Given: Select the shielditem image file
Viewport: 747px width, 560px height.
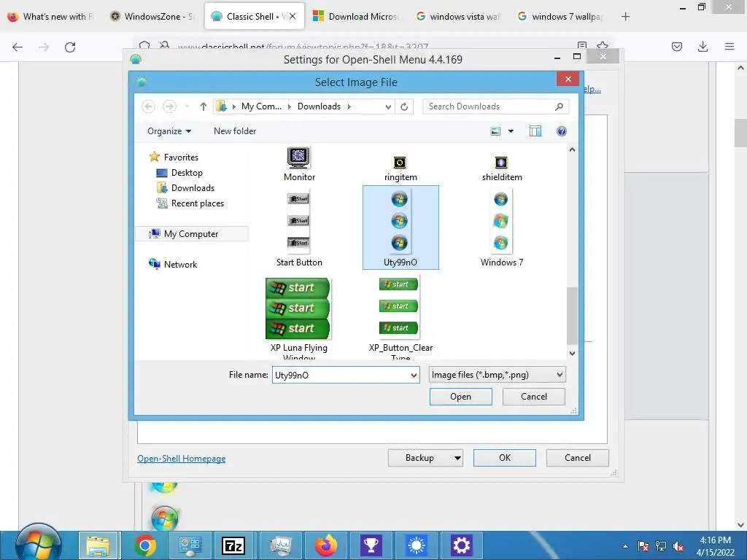Looking at the screenshot, I should 502,168.
